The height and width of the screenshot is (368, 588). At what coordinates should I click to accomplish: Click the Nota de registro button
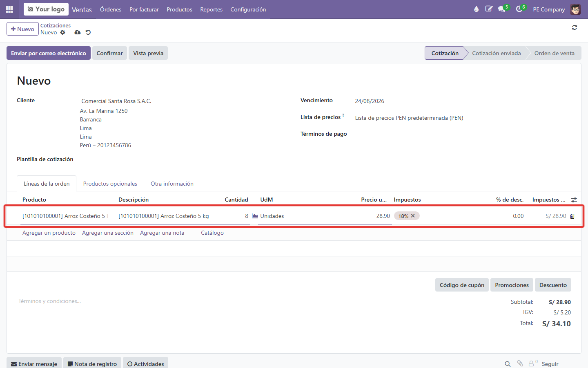pos(92,364)
